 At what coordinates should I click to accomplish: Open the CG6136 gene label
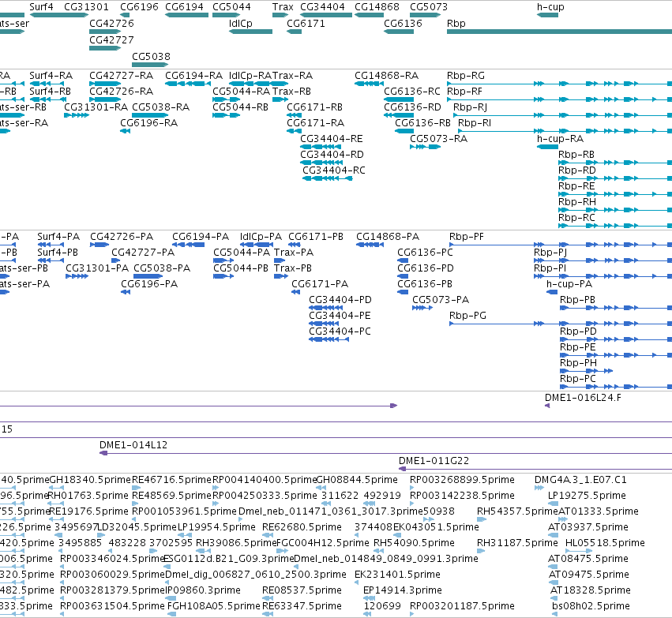pyautogui.click(x=403, y=23)
